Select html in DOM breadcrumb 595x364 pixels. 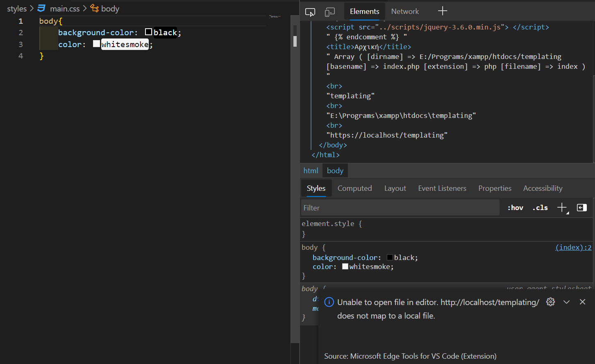[311, 171]
